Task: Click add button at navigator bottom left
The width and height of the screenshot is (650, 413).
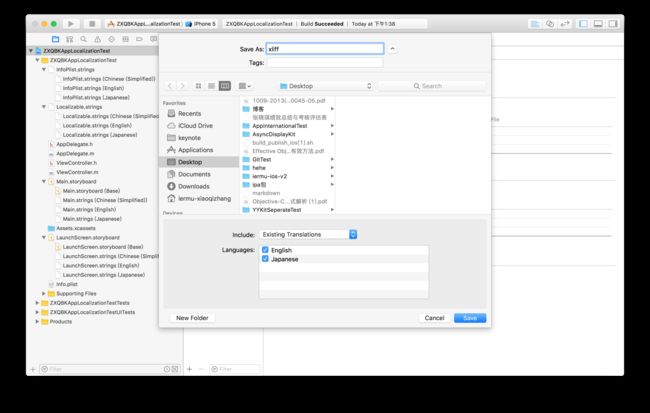Action: click(33, 369)
